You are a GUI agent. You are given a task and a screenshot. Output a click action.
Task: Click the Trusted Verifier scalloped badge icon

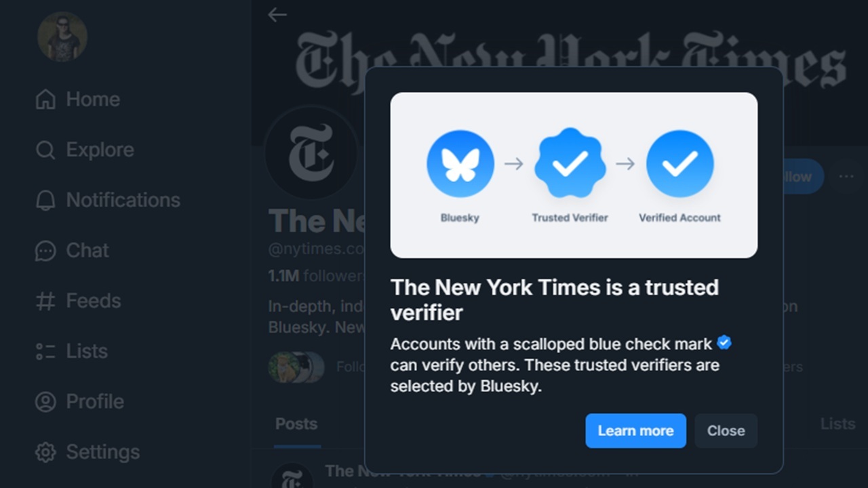(x=570, y=163)
